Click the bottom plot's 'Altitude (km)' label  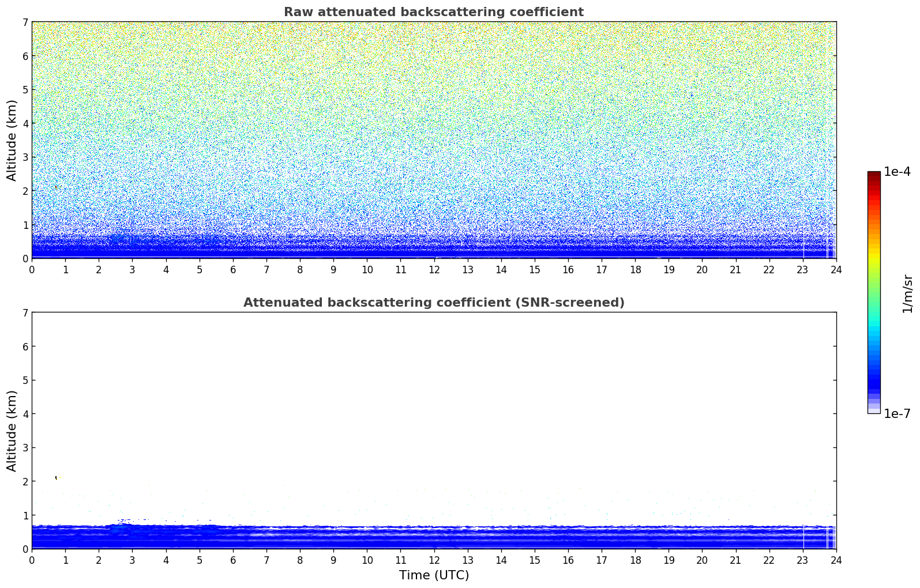(12, 431)
